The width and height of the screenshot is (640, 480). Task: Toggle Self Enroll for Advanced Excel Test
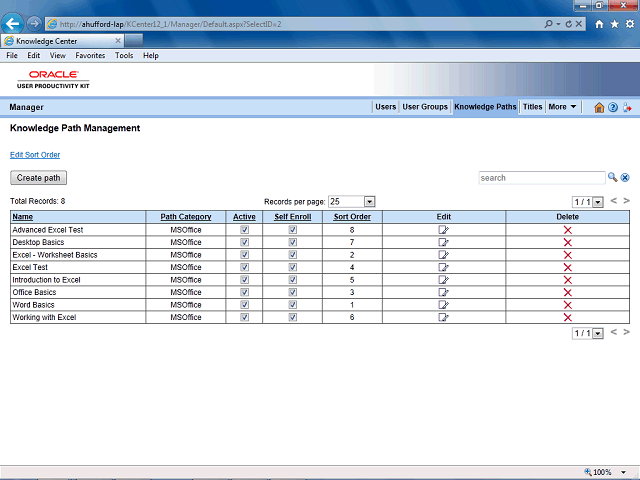[293, 230]
